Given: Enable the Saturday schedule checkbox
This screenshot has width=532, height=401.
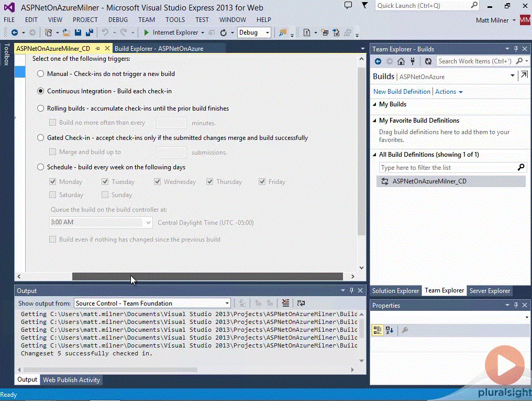Looking at the screenshot, I should 52,194.
